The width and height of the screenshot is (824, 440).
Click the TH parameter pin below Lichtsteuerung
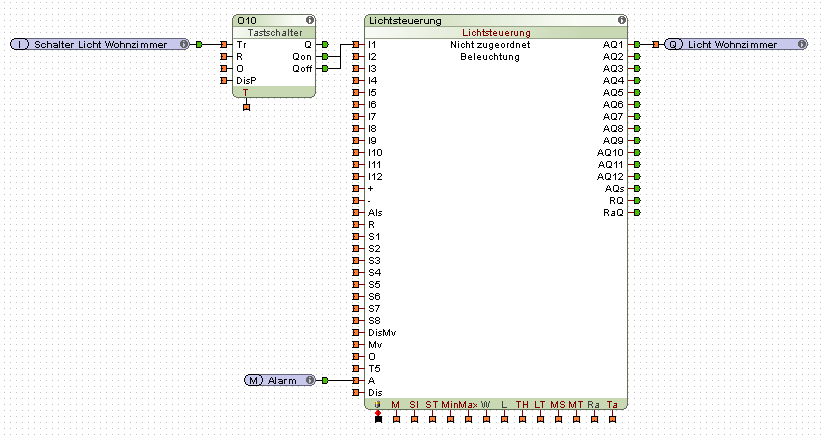tap(522, 419)
